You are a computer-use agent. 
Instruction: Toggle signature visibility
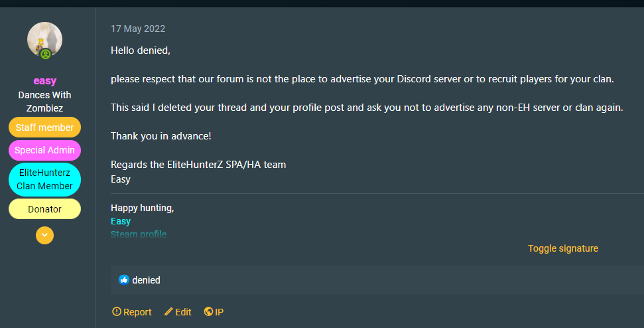point(562,248)
